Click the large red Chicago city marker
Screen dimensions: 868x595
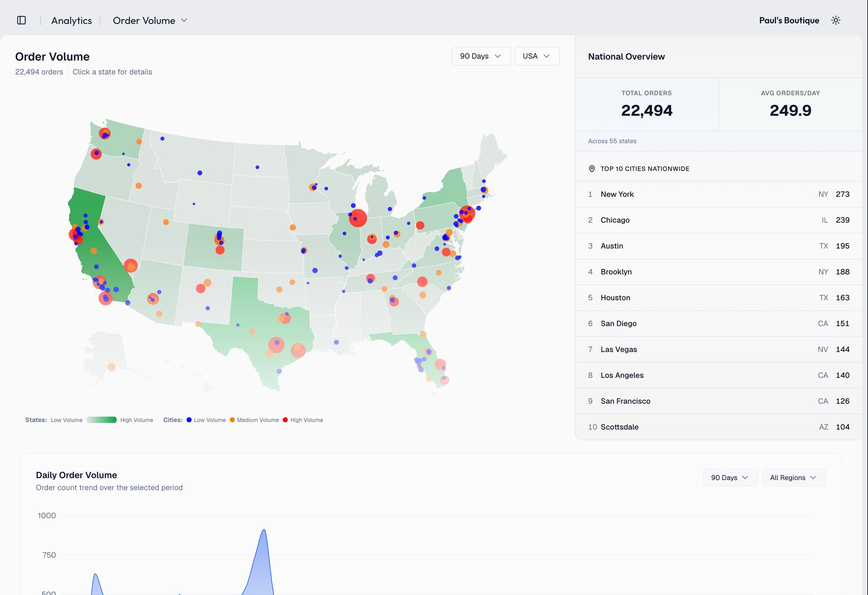(358, 218)
